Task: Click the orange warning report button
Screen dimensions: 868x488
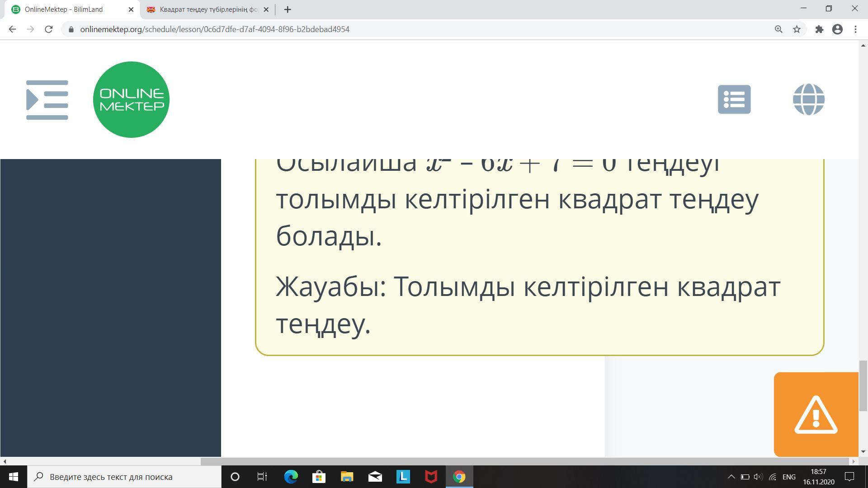Action: [x=816, y=414]
